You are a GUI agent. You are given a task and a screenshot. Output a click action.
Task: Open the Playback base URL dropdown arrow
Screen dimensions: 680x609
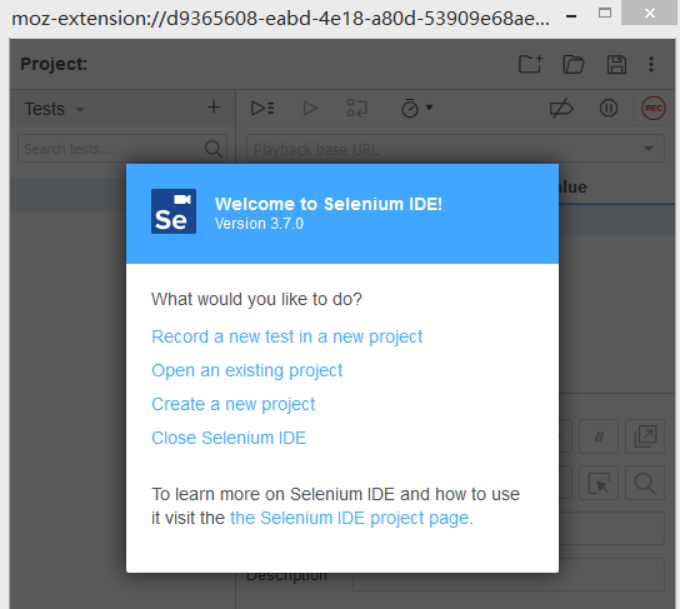(648, 148)
